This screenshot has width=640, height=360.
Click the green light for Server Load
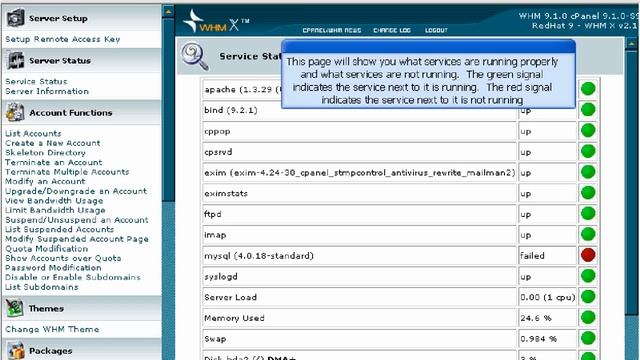[x=588, y=297]
